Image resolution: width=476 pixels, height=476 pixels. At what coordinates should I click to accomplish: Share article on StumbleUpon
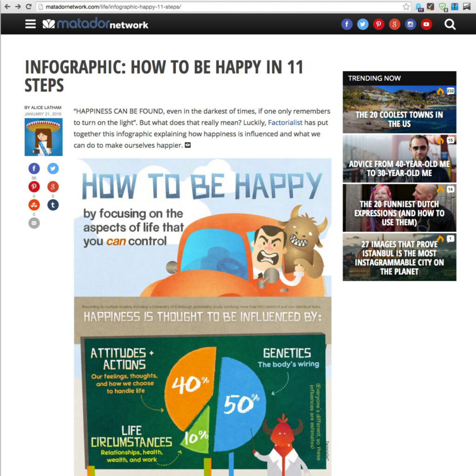click(x=34, y=205)
